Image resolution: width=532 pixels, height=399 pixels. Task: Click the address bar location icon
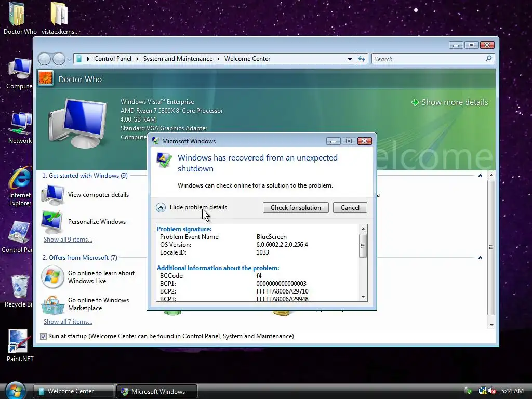point(79,59)
